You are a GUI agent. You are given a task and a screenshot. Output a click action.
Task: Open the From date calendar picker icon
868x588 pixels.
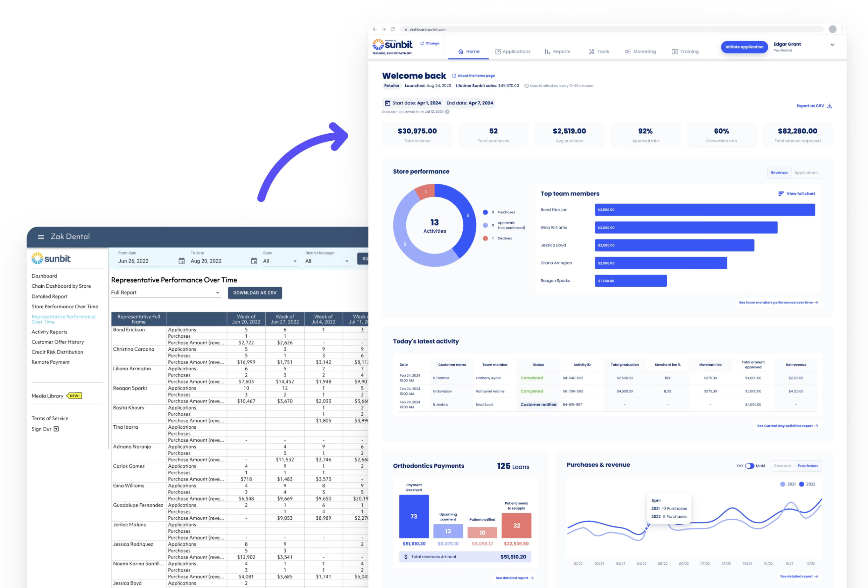tap(182, 261)
